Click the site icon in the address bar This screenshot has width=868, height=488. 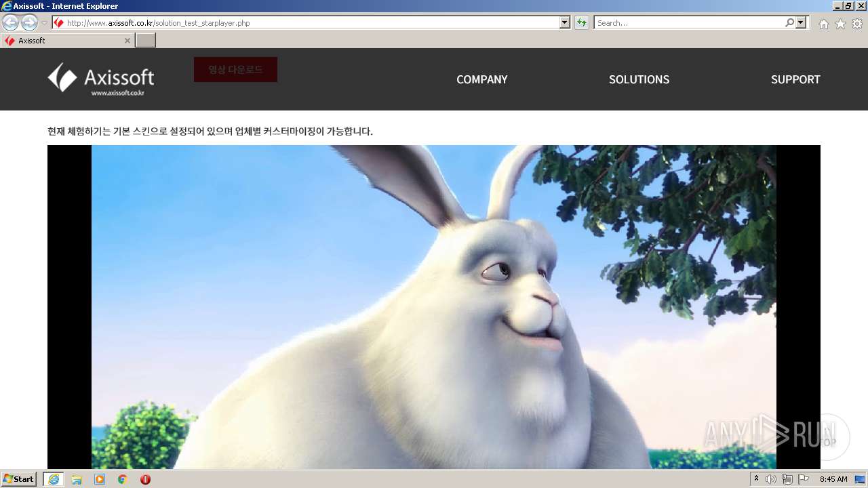click(x=59, y=23)
